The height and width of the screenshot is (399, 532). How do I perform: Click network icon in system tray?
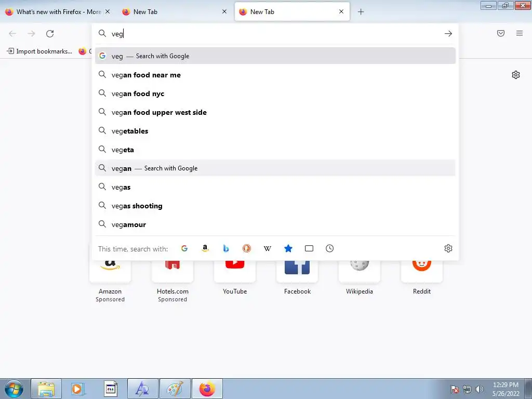click(467, 389)
